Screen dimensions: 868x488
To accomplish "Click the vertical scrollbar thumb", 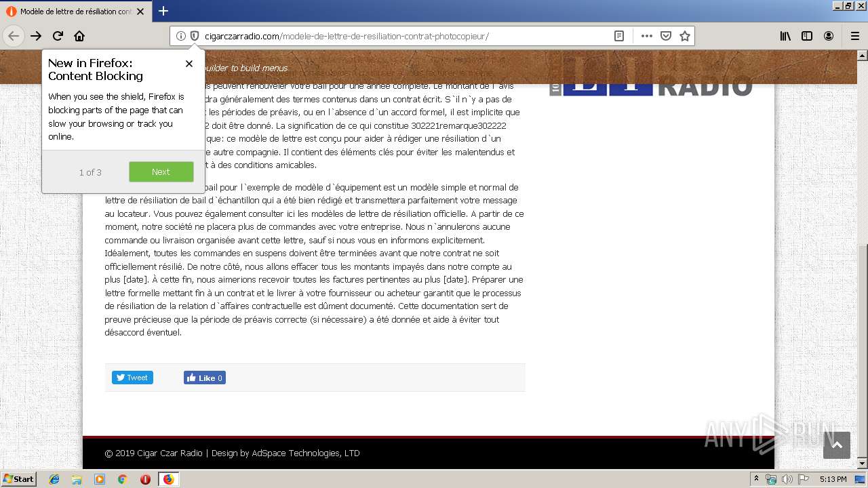I will [863, 350].
